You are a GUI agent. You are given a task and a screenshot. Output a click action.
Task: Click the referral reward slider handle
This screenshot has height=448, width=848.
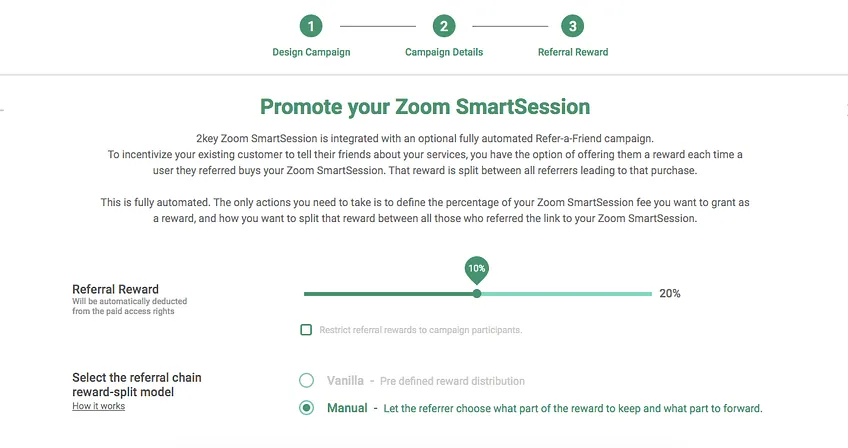pyautogui.click(x=476, y=294)
